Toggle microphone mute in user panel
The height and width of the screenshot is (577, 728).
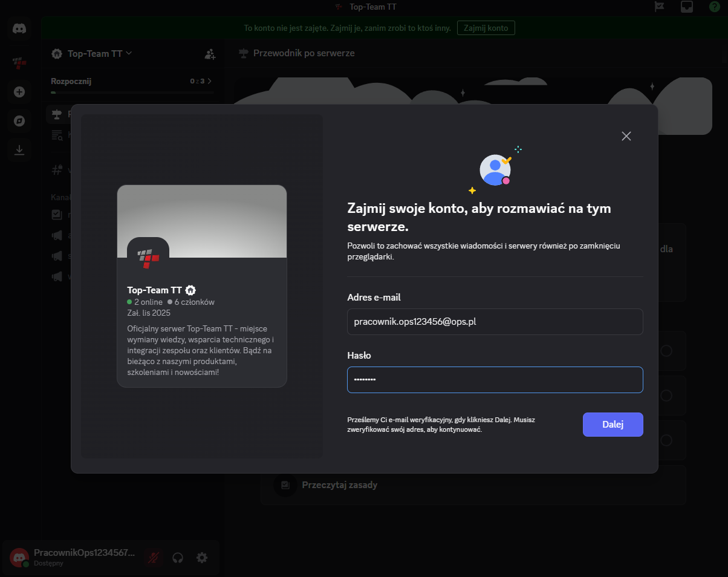point(154,558)
